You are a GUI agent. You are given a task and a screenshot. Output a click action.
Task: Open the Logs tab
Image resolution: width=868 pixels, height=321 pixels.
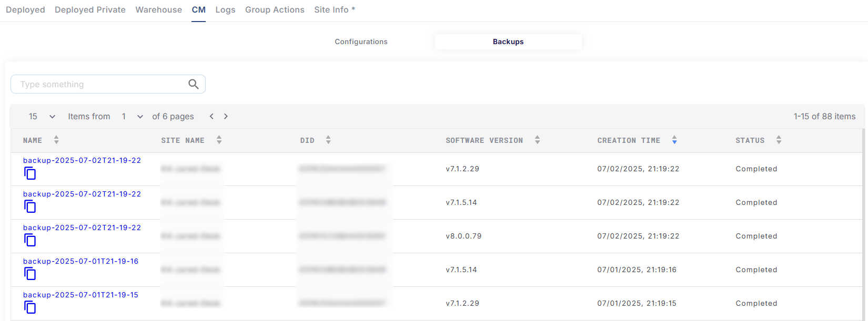tap(225, 10)
